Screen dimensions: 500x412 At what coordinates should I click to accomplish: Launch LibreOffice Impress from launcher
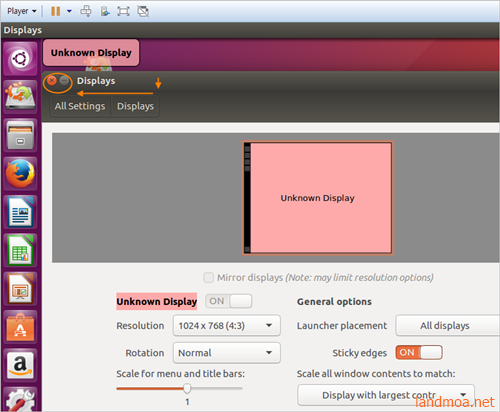tap(20, 289)
